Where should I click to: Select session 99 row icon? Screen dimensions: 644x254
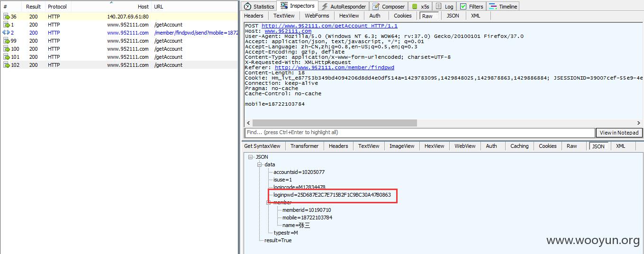(x=7, y=41)
